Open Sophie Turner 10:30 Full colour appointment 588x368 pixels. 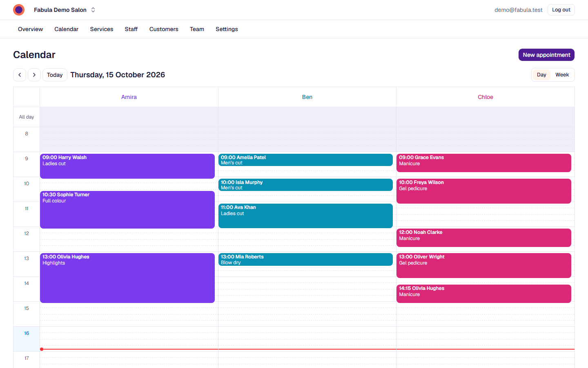click(x=127, y=210)
